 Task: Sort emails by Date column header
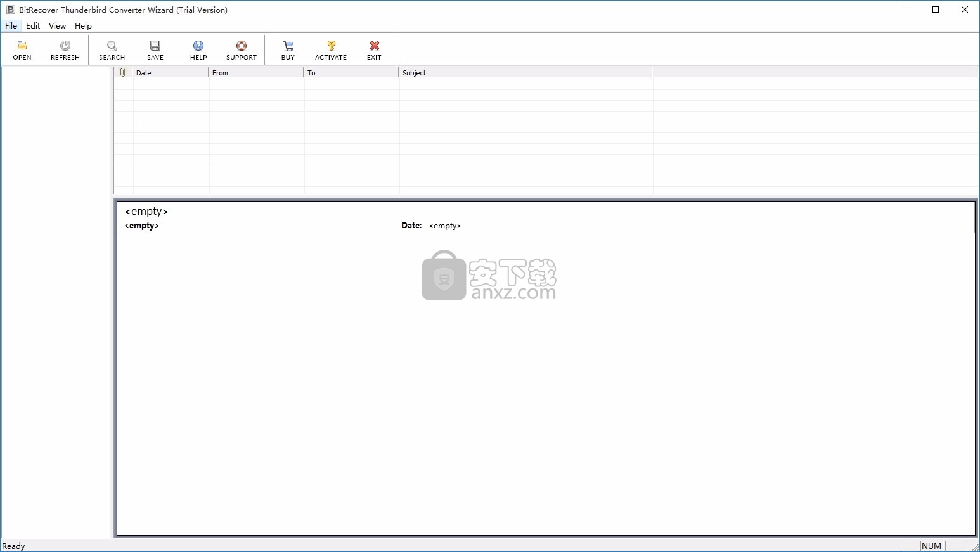170,73
